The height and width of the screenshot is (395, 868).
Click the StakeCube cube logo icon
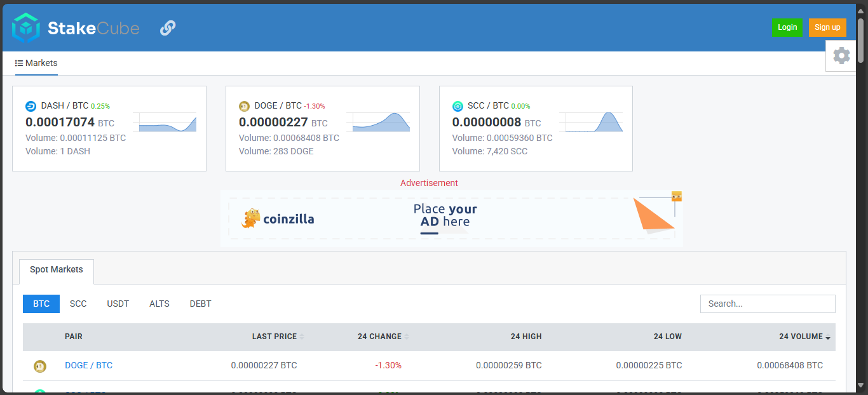pyautogui.click(x=26, y=28)
